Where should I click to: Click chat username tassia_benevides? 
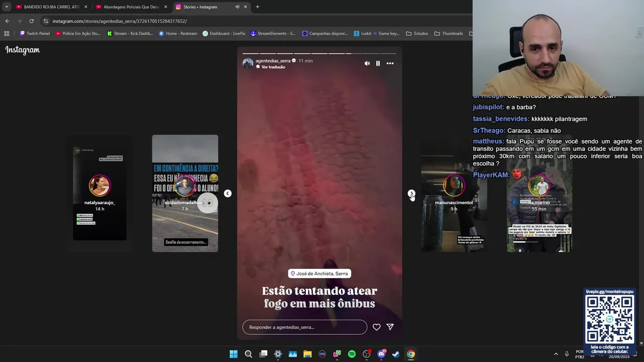(501, 119)
